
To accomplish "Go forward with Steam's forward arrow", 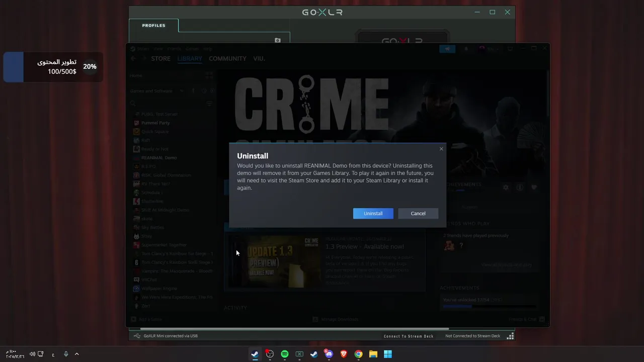I will [143, 58].
